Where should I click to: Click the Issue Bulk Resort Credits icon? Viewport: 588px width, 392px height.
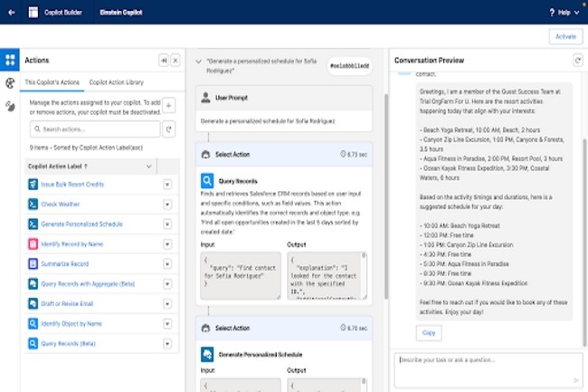click(x=33, y=184)
